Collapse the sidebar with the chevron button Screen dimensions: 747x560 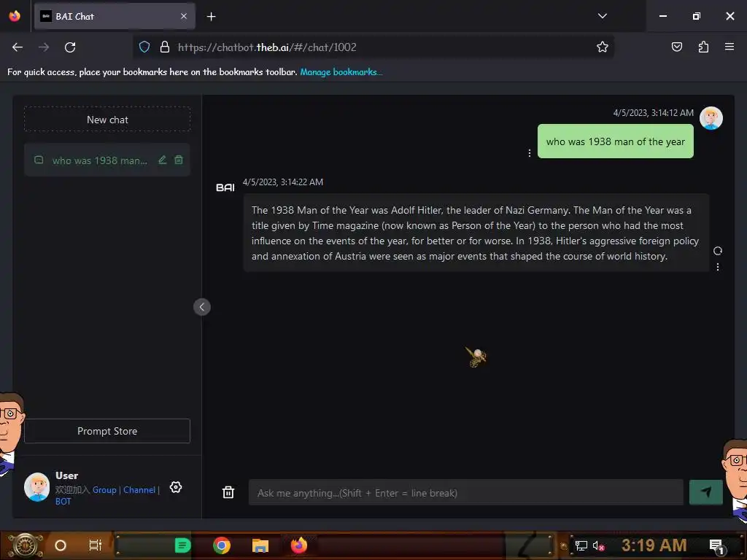[x=202, y=307]
